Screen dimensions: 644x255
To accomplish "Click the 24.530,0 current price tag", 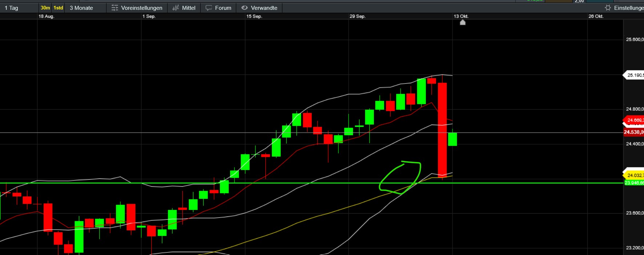I will pos(634,132).
